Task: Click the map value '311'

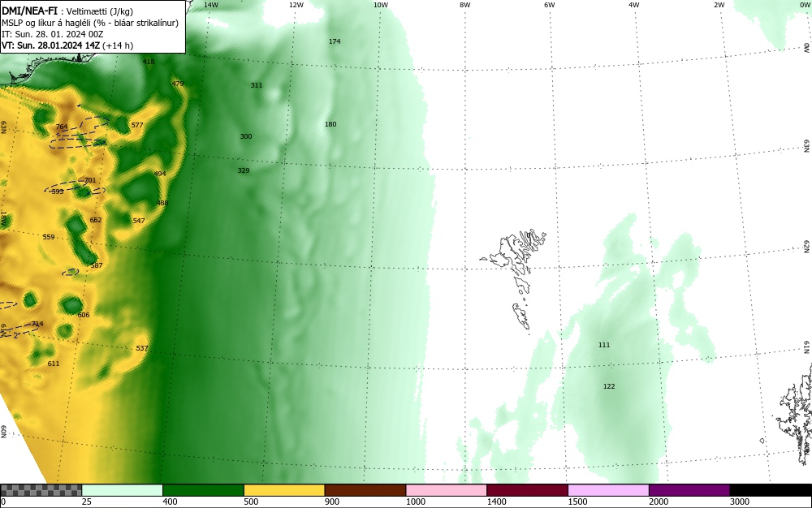Action: pyautogui.click(x=257, y=85)
